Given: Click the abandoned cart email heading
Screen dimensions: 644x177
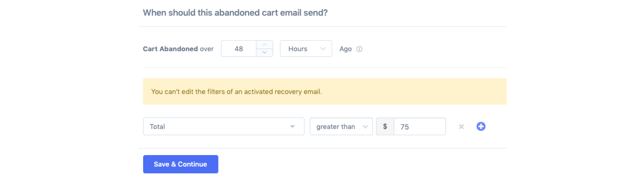Looking at the screenshot, I should pyautogui.click(x=235, y=13).
